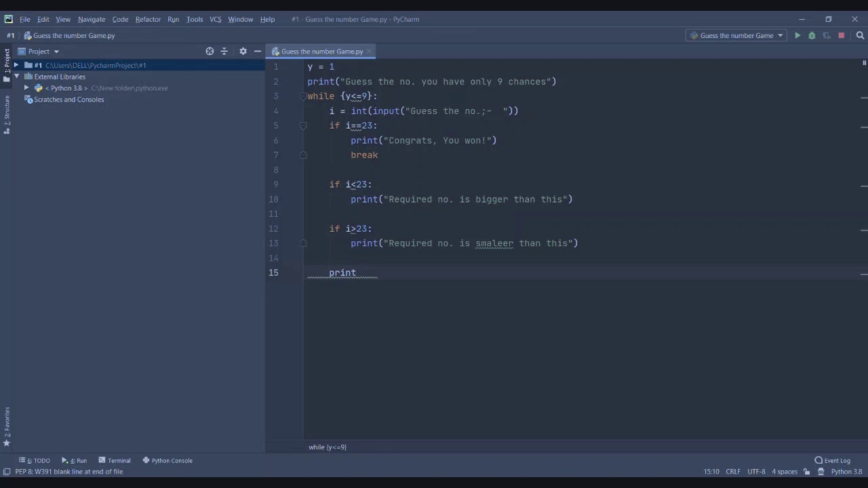Screen dimensions: 868x488
Task: Change the 4 spaces indent setting
Action: (x=785, y=471)
